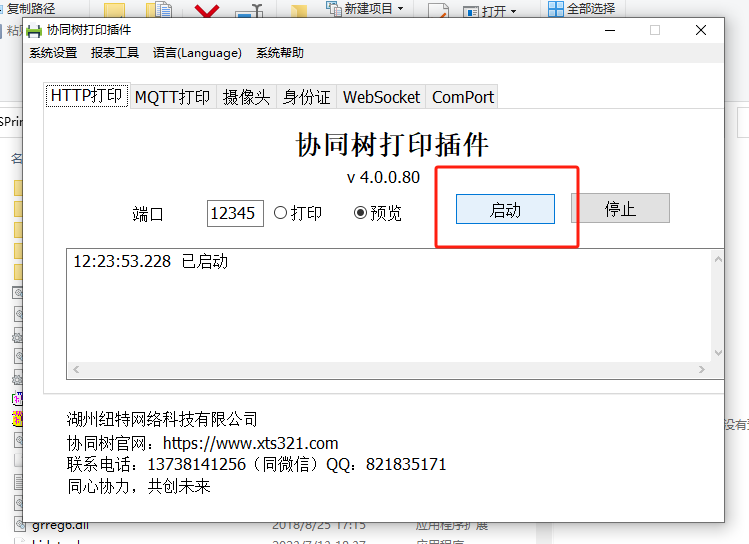Switch to the 身份证 tab

pos(307,97)
